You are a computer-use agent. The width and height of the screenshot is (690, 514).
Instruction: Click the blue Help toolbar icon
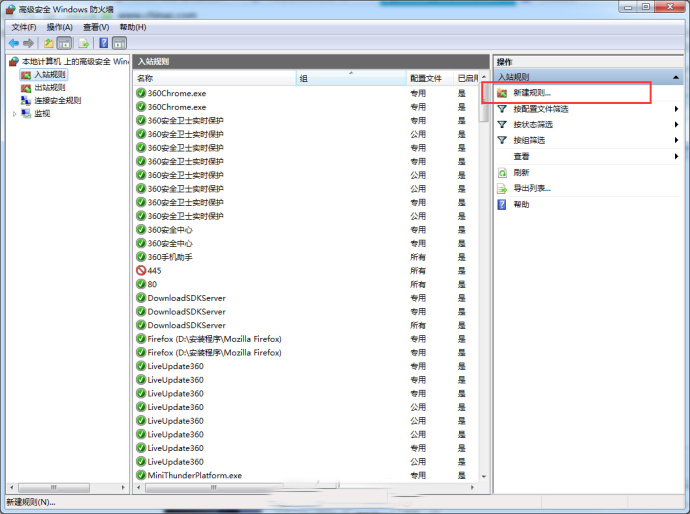tap(103, 43)
